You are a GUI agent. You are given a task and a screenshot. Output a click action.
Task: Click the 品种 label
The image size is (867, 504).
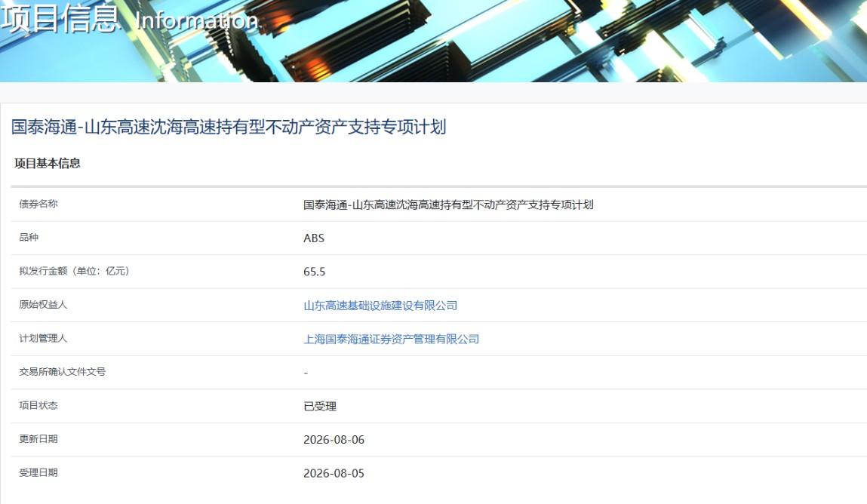pos(29,238)
